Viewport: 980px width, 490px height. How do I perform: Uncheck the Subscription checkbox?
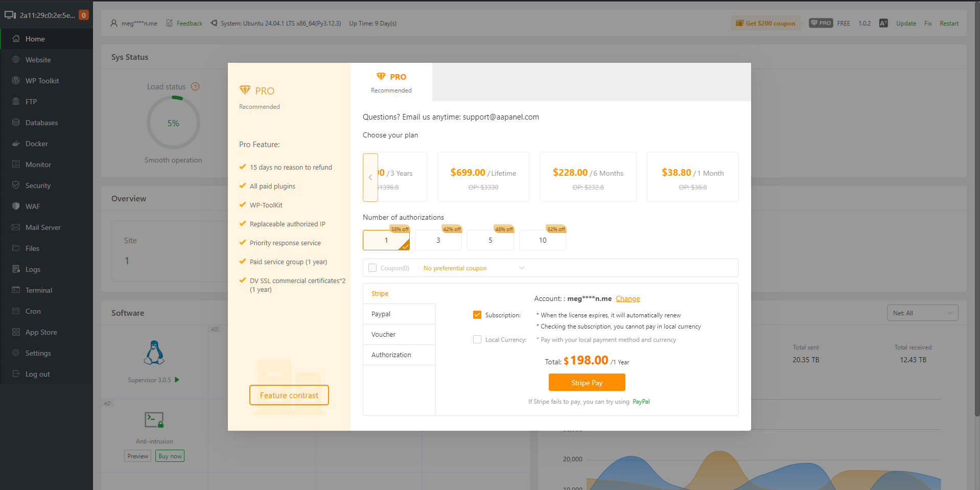coord(477,315)
